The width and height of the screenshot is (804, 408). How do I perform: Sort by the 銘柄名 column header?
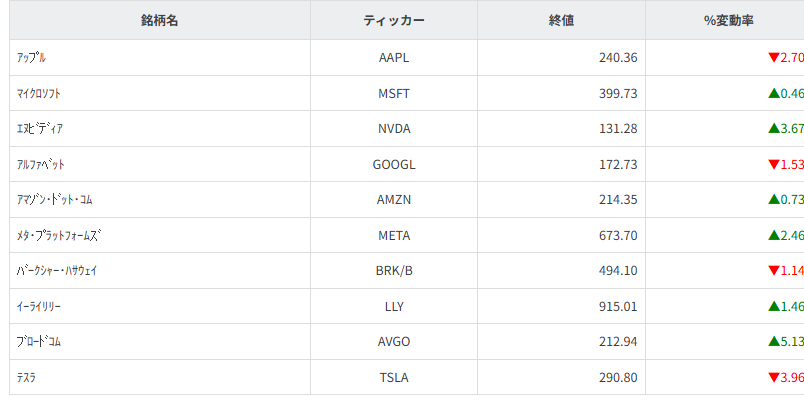(159, 20)
